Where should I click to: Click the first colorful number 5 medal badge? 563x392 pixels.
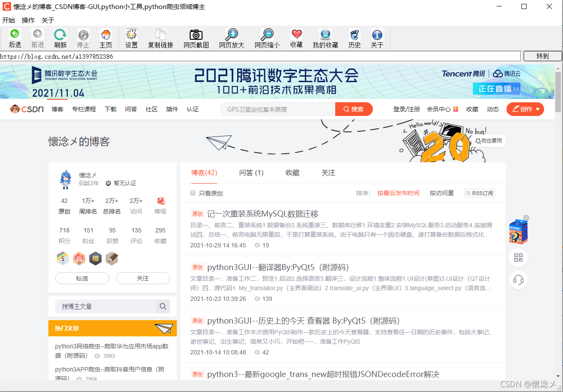point(63,258)
